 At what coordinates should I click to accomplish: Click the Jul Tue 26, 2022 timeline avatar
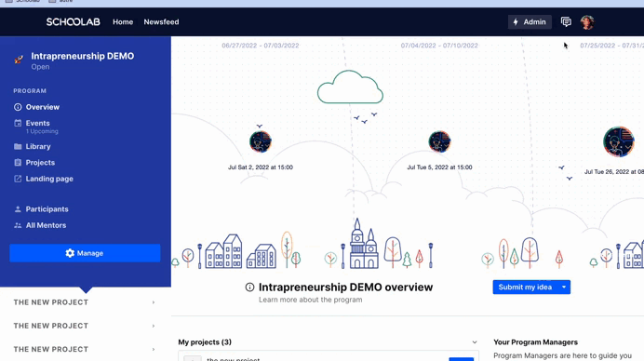(619, 141)
